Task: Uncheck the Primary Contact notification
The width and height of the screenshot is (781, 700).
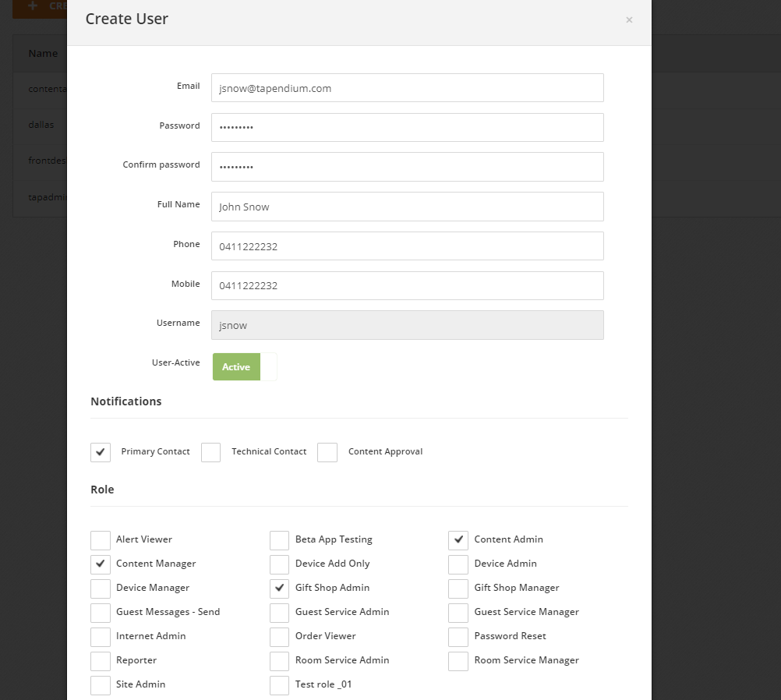Action: pos(100,452)
